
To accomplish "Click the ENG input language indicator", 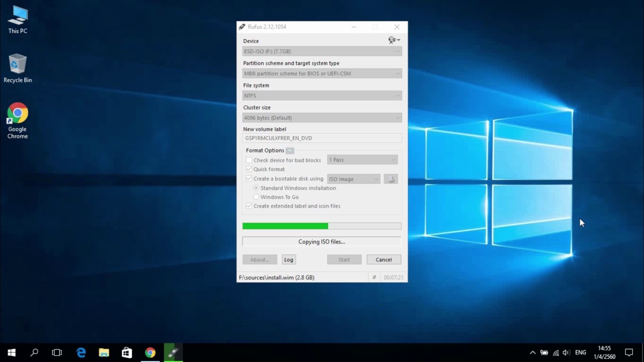I will click(x=581, y=352).
